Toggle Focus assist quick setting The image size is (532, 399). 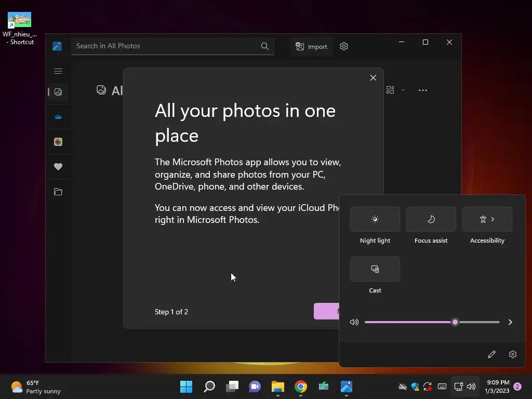click(x=431, y=219)
